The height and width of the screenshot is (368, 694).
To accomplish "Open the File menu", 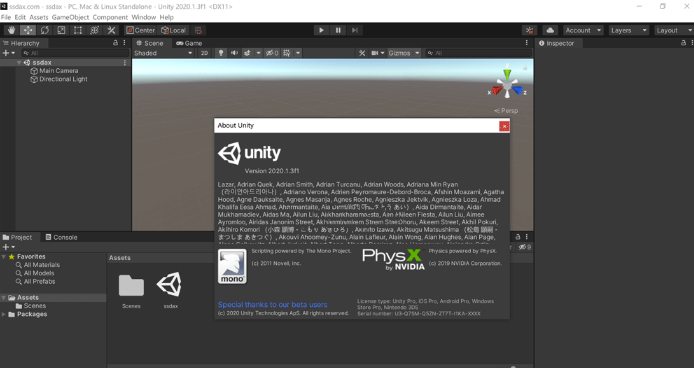I will pyautogui.click(x=6, y=17).
